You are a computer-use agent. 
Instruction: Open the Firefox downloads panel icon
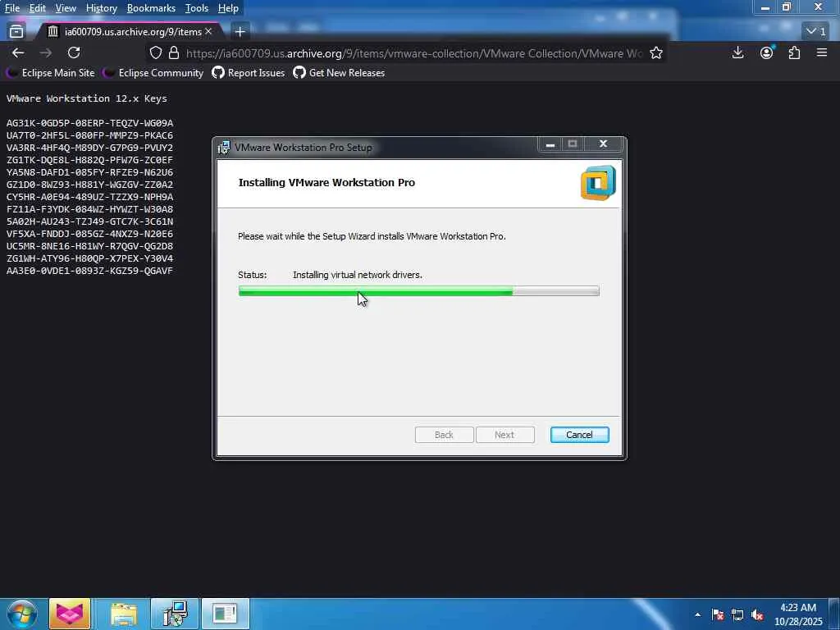pos(737,52)
